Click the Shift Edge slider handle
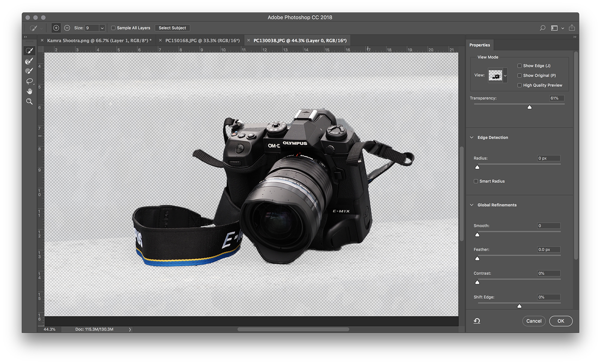 (519, 306)
